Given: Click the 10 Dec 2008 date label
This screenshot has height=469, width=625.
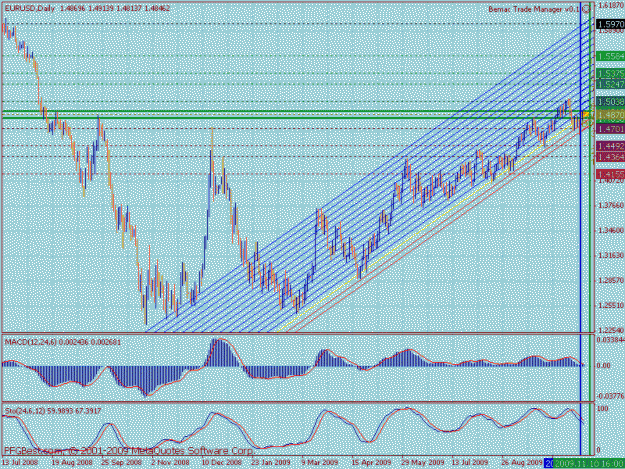Looking at the screenshot, I should coord(221,462).
